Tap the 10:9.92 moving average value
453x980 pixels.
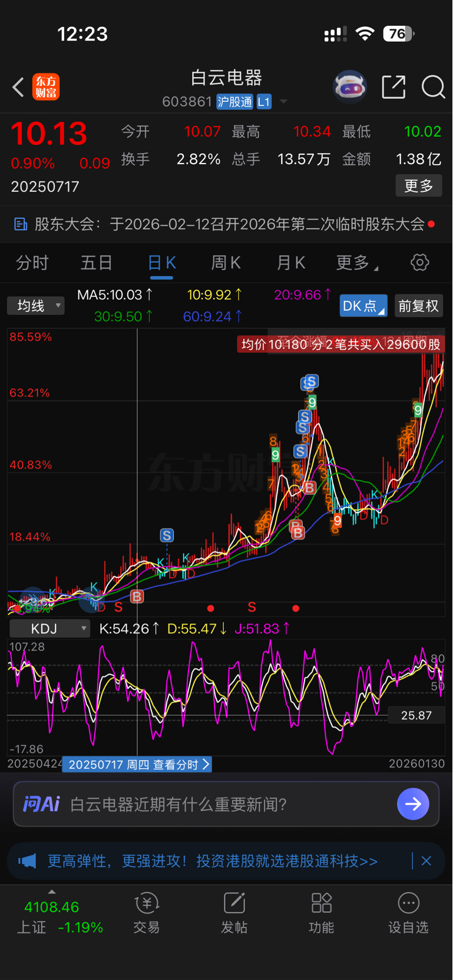(x=214, y=295)
